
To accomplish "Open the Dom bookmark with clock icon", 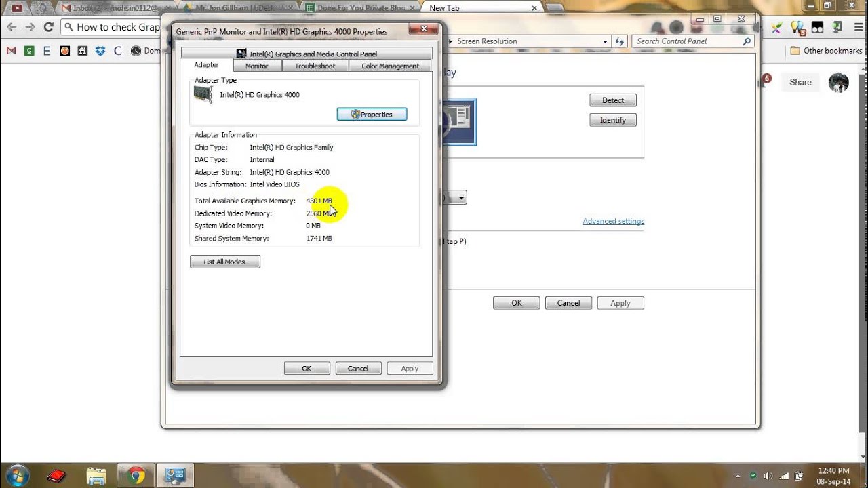I will [145, 51].
